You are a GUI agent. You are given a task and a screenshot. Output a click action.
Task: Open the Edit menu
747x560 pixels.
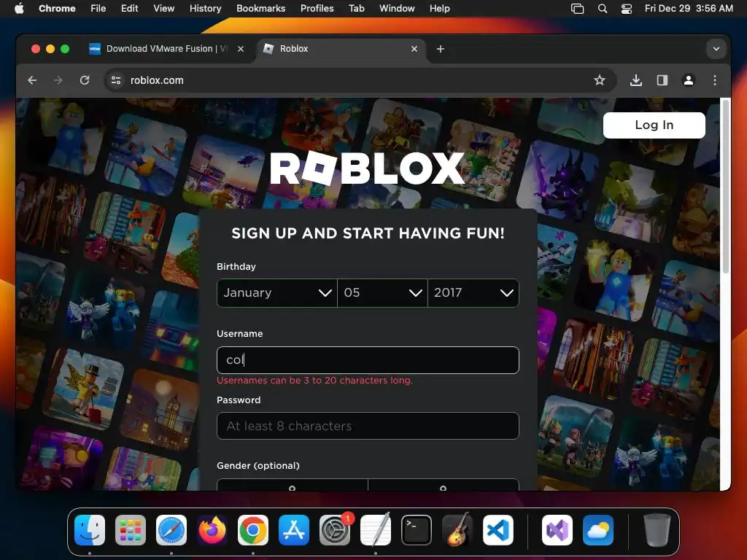point(129,9)
